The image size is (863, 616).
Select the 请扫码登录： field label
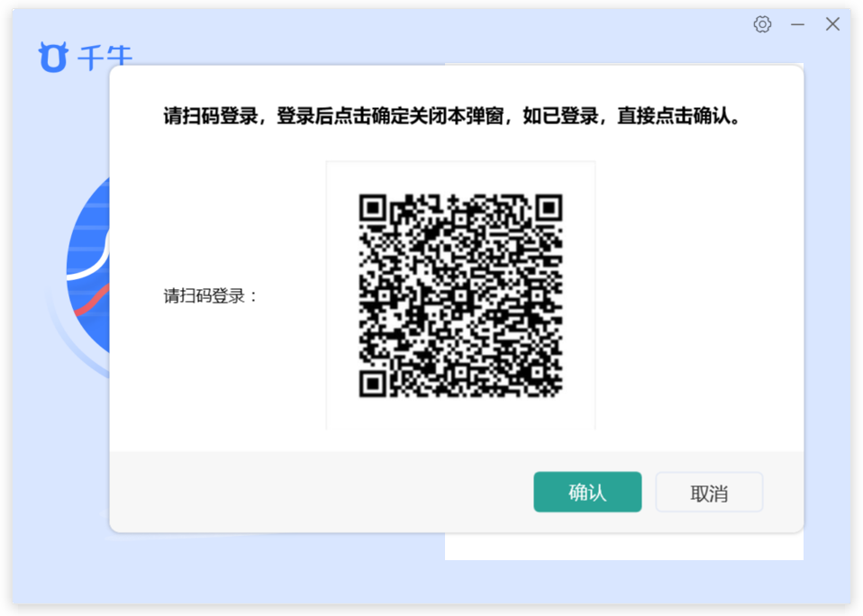210,296
